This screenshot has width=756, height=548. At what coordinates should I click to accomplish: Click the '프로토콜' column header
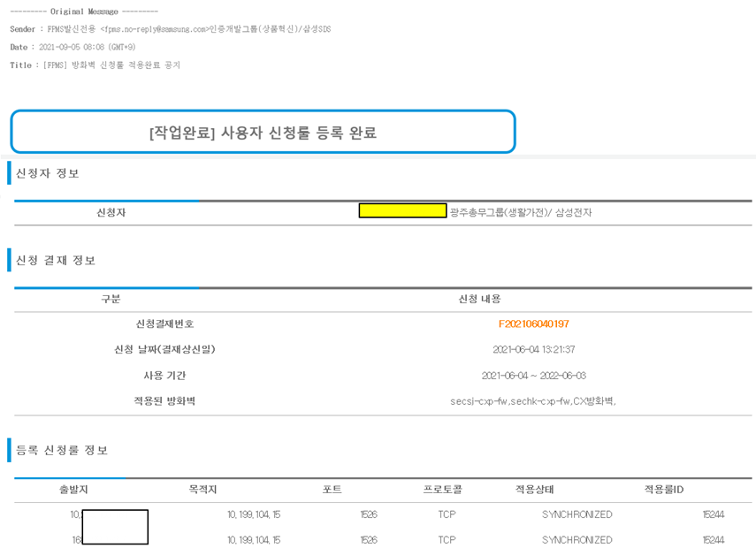pos(443,490)
